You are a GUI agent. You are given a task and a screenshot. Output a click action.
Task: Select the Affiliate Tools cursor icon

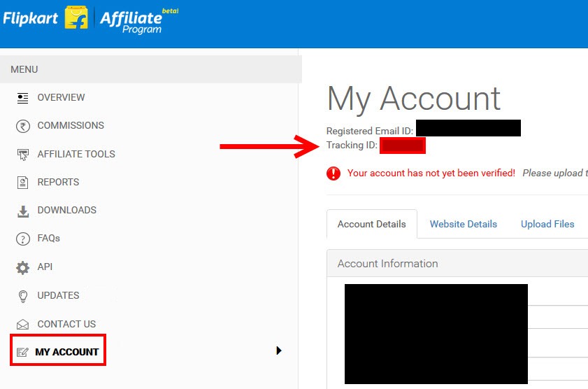pyautogui.click(x=23, y=155)
